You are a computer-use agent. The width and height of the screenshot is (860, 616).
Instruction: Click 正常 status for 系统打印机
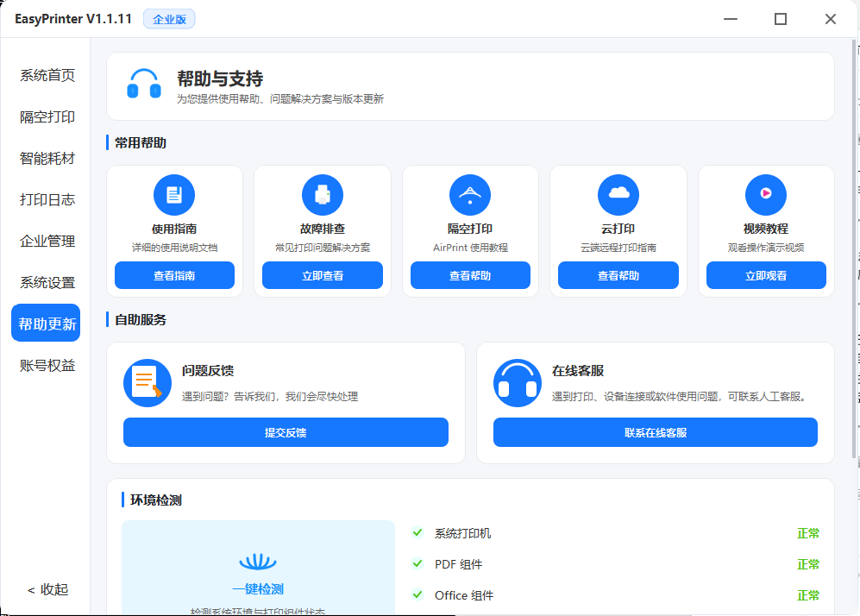pos(808,533)
